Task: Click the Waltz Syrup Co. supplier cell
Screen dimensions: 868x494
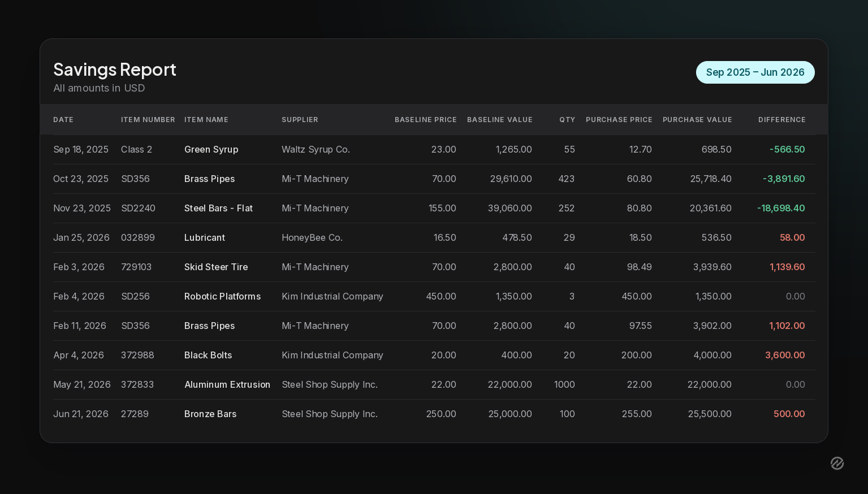Action: (316, 149)
